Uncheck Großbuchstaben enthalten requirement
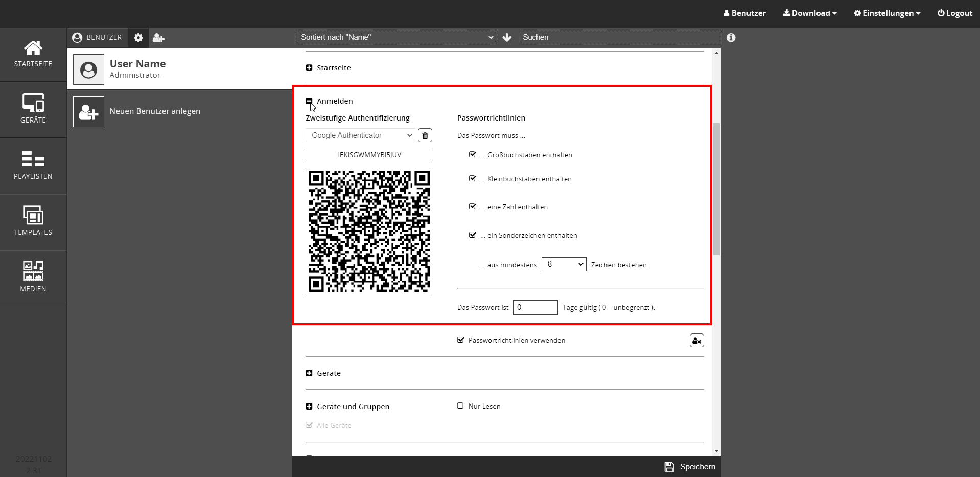This screenshot has height=477, width=980. 473,155
